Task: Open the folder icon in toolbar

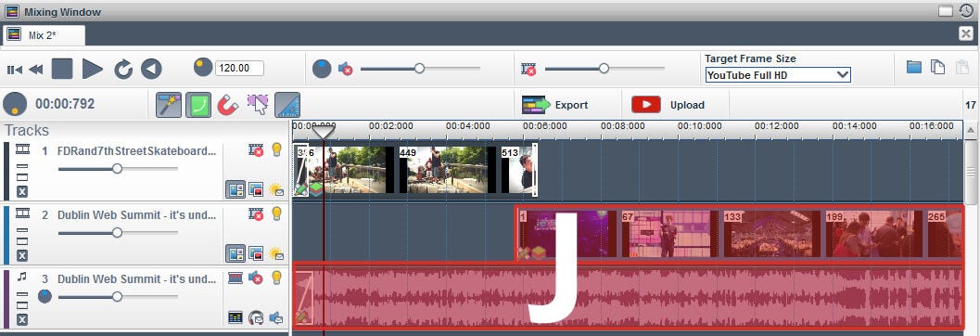Action: coord(914,67)
